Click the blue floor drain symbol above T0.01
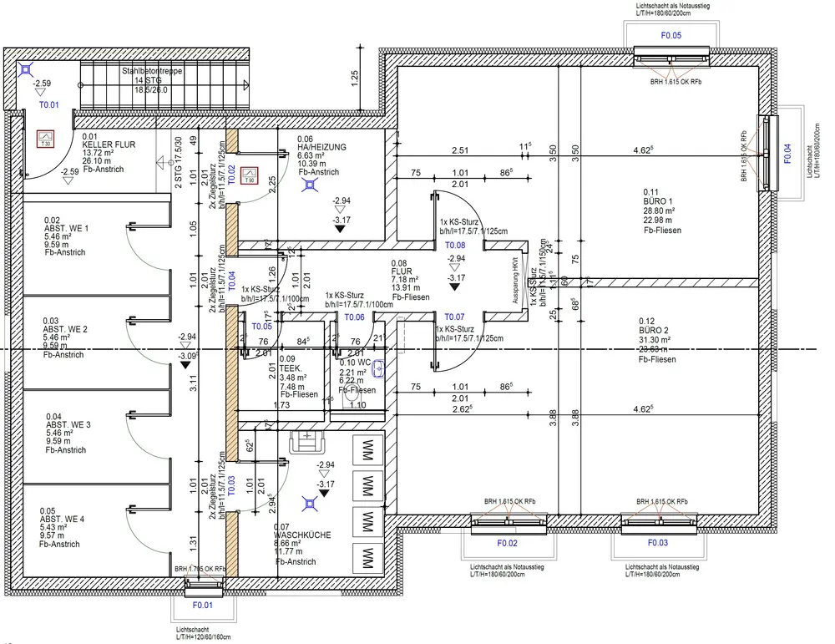This screenshot has width=835, height=644. coord(25,68)
